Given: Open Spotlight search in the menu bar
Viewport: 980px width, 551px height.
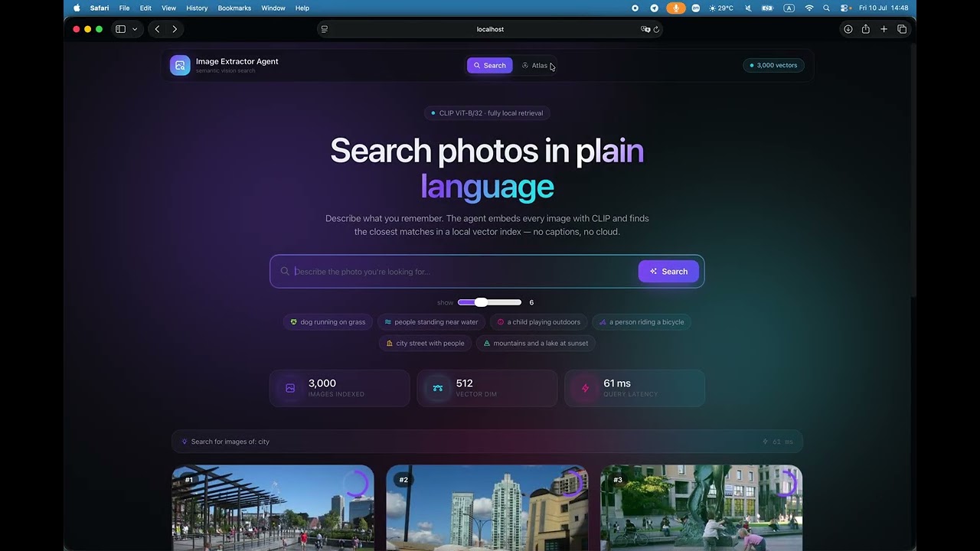Looking at the screenshot, I should 826,8.
